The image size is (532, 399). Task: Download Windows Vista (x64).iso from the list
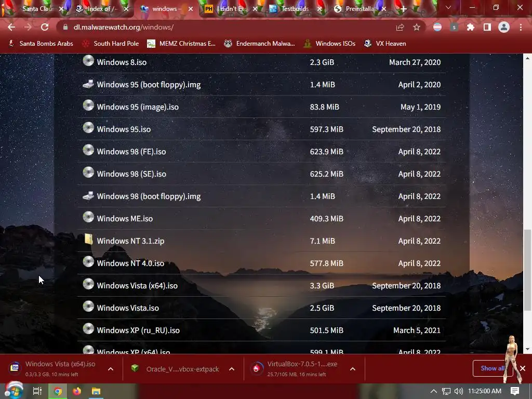[137, 286]
